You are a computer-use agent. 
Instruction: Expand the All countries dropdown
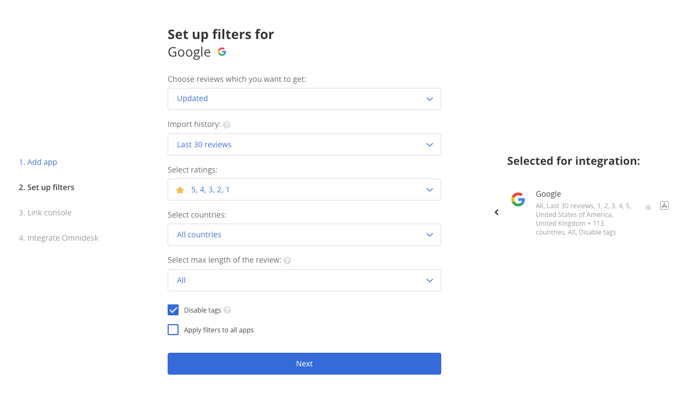(304, 235)
